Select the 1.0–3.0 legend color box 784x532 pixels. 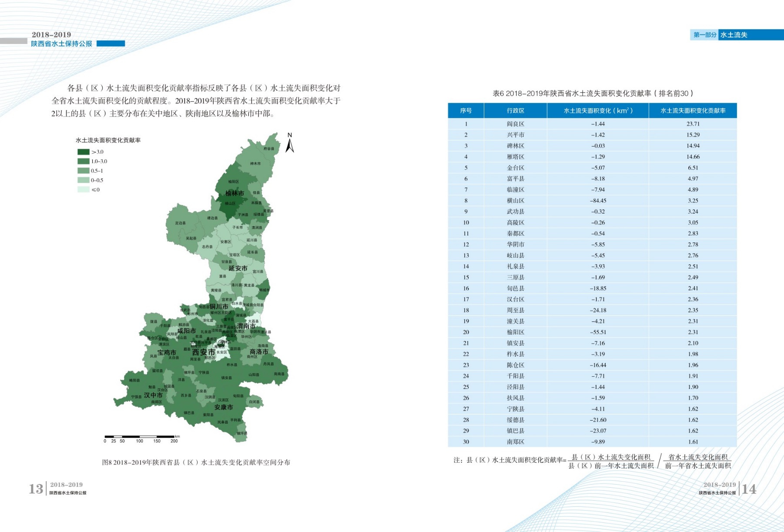pyautogui.click(x=83, y=161)
